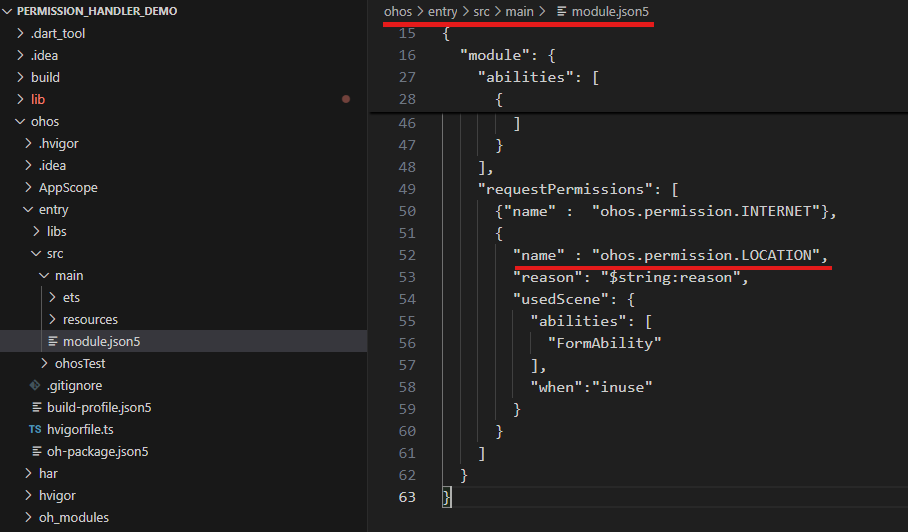Viewport: 908px width, 532px height.
Task: Expand the build folder chevron
Action: (x=20, y=78)
